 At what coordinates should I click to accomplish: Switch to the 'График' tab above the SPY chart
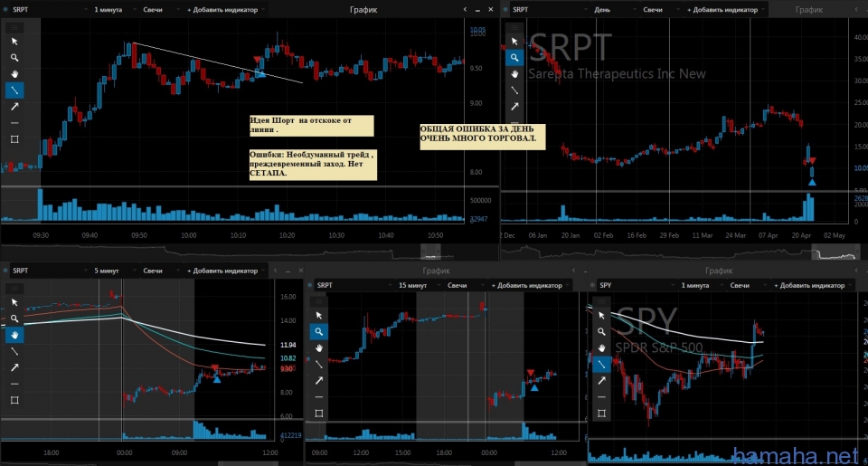coord(719,271)
